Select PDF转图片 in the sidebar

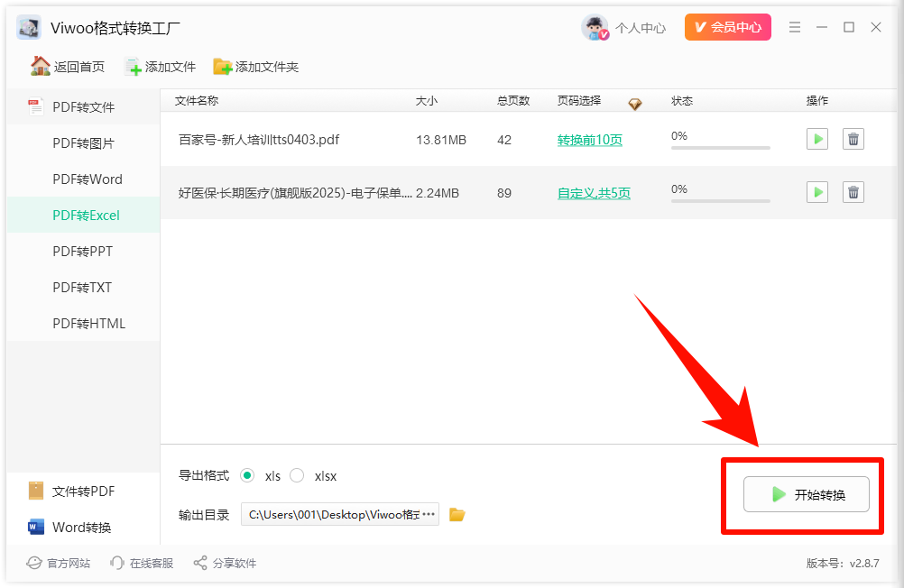(x=83, y=143)
